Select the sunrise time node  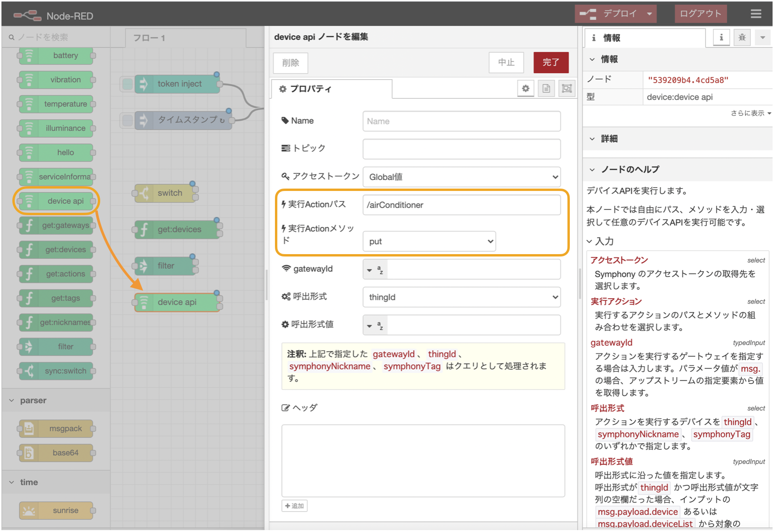point(56,511)
